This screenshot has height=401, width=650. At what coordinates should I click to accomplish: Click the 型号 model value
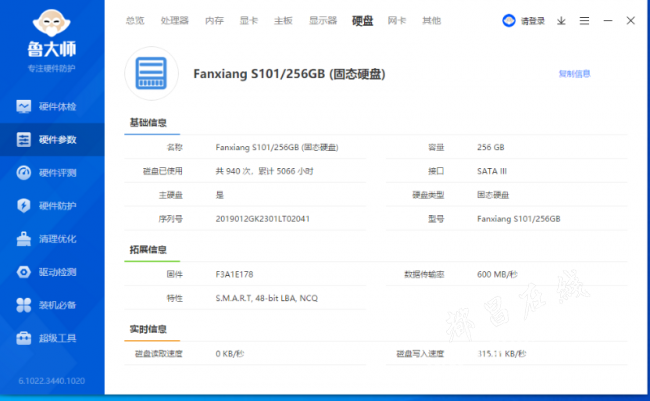pyautogui.click(x=519, y=219)
